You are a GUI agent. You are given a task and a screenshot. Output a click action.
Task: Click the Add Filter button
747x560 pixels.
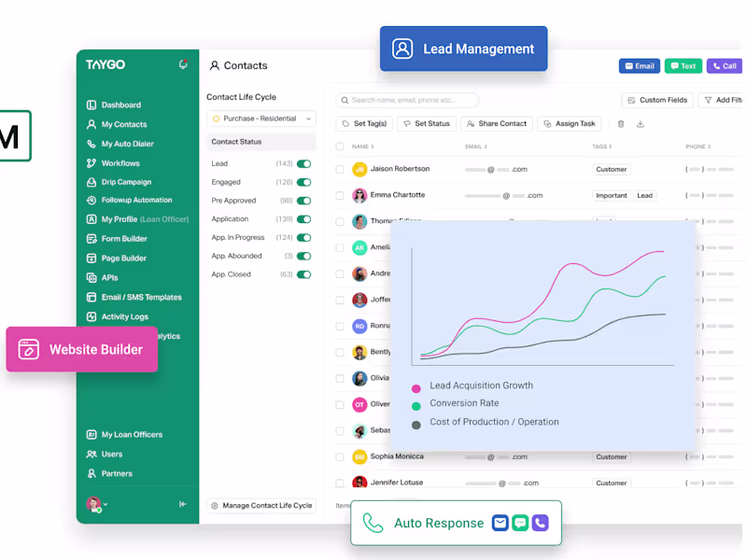point(722,100)
